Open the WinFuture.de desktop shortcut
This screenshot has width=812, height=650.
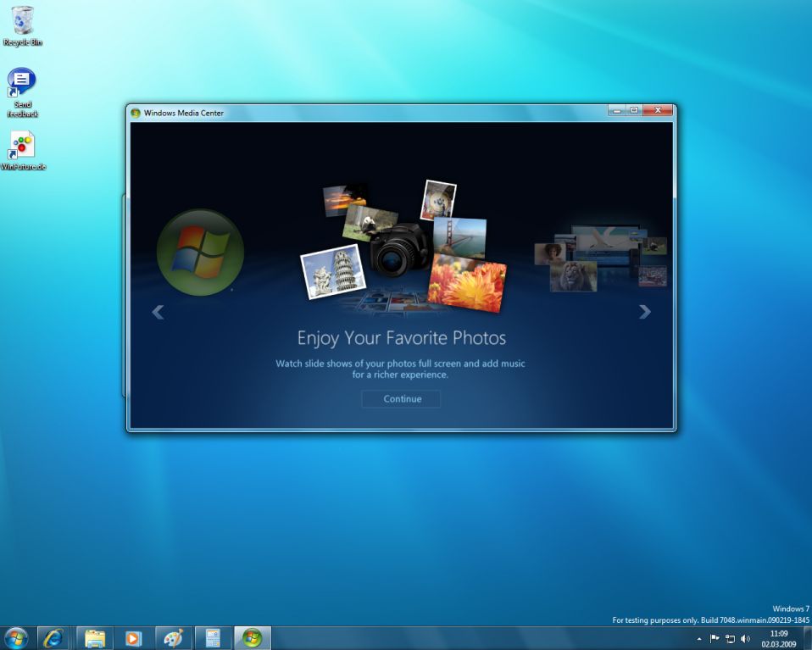tap(23, 147)
